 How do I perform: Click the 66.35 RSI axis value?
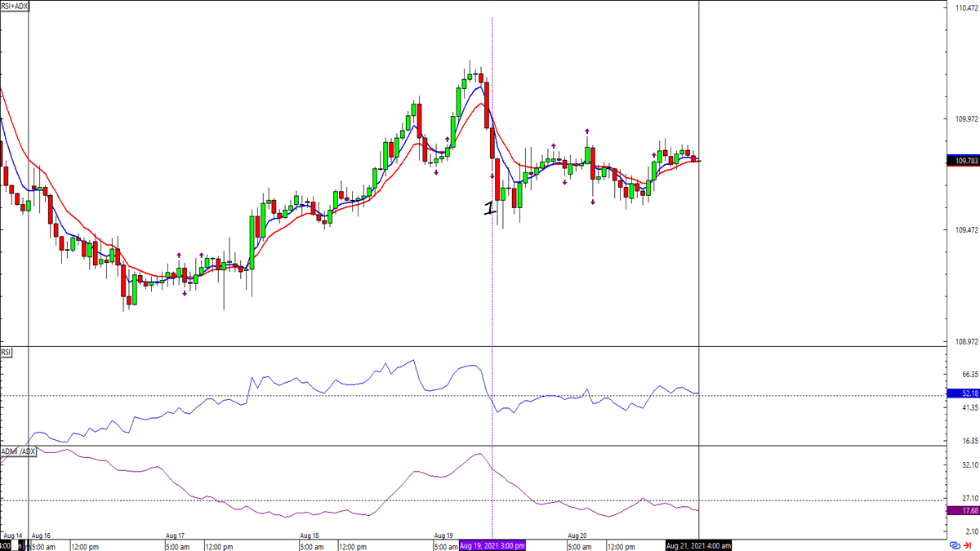pos(969,374)
